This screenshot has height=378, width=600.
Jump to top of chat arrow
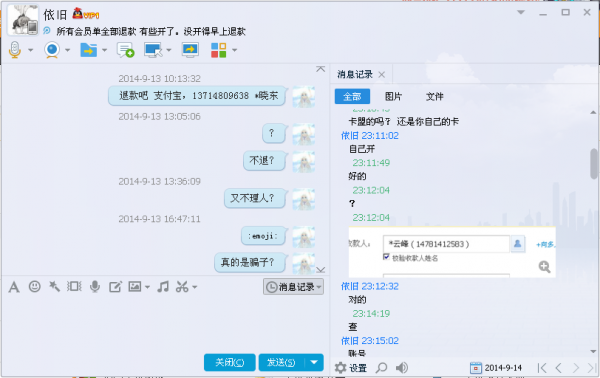320,69
